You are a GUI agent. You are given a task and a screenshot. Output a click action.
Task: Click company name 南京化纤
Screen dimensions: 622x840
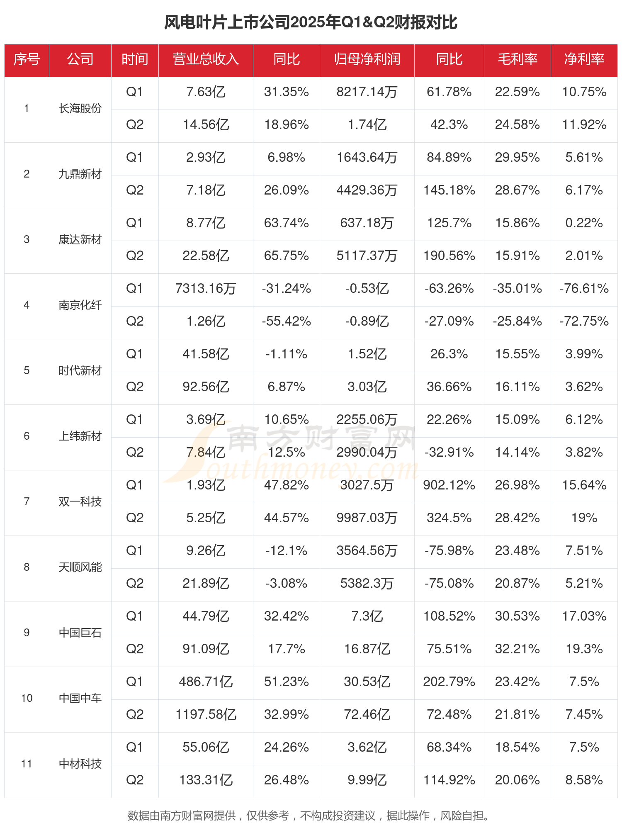click(80, 305)
